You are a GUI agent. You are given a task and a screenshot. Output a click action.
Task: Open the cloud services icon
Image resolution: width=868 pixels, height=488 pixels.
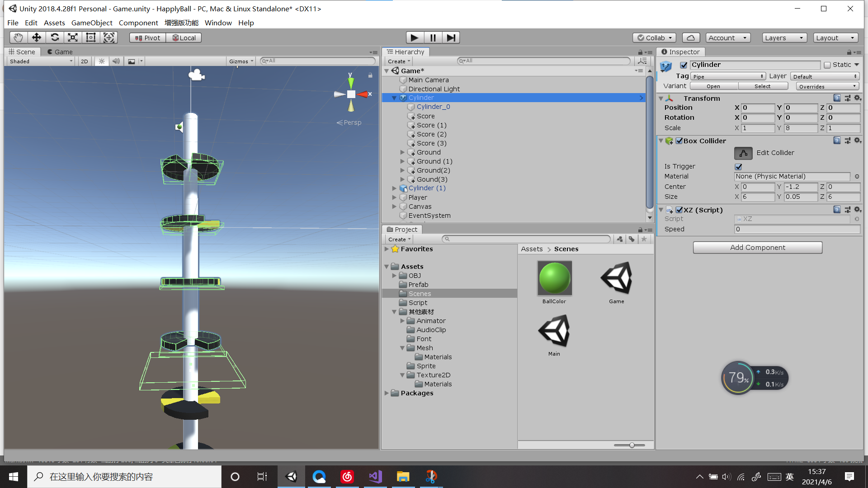[x=691, y=38]
